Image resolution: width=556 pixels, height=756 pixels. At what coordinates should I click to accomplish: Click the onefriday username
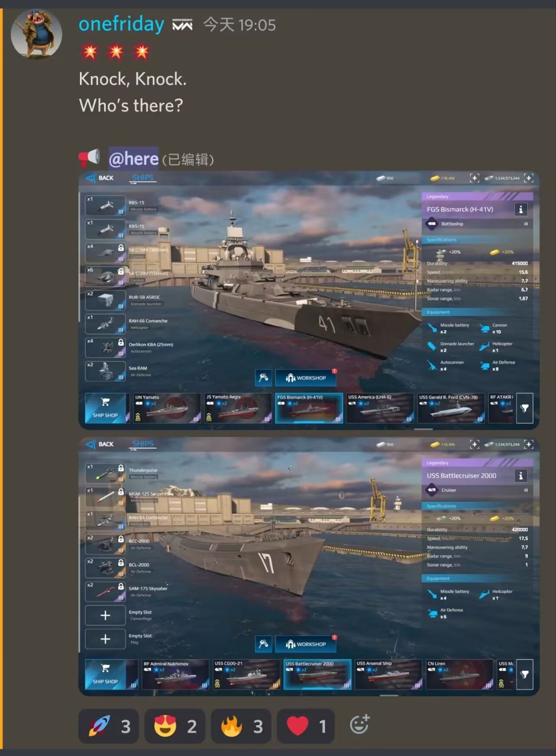point(122,24)
